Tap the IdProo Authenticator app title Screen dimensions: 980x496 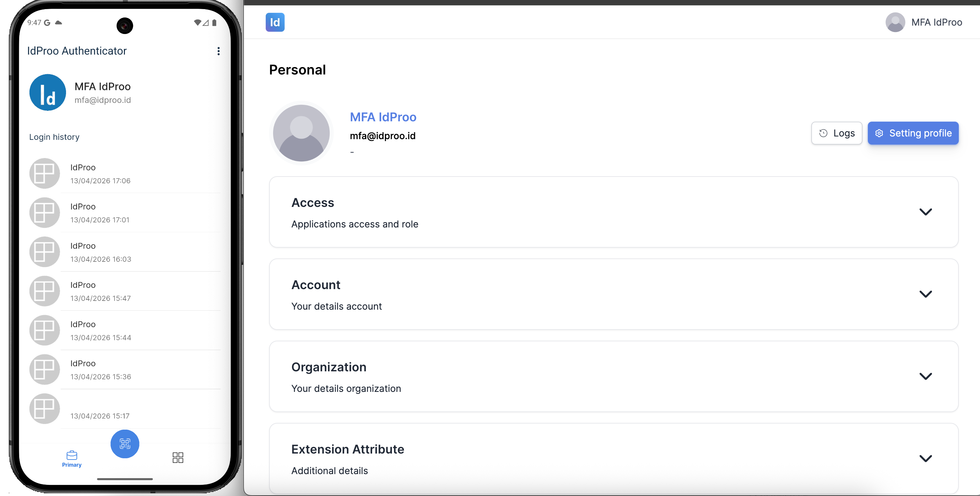coord(76,51)
